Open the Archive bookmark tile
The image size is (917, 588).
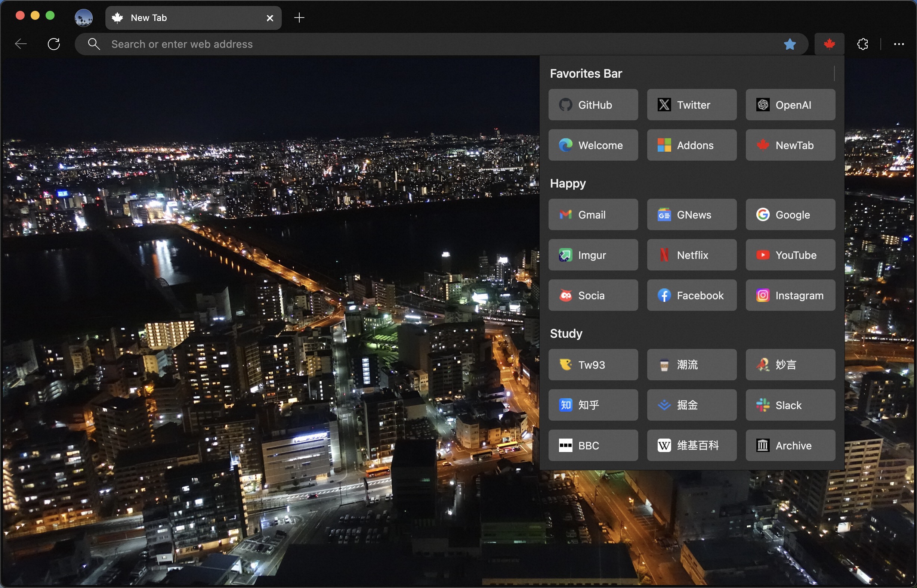tap(790, 446)
